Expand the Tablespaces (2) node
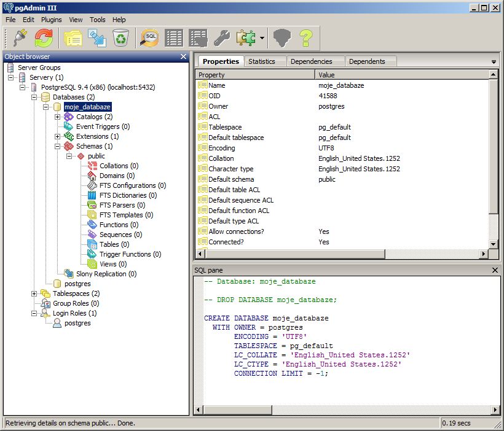504x431 pixels. tap(34, 293)
